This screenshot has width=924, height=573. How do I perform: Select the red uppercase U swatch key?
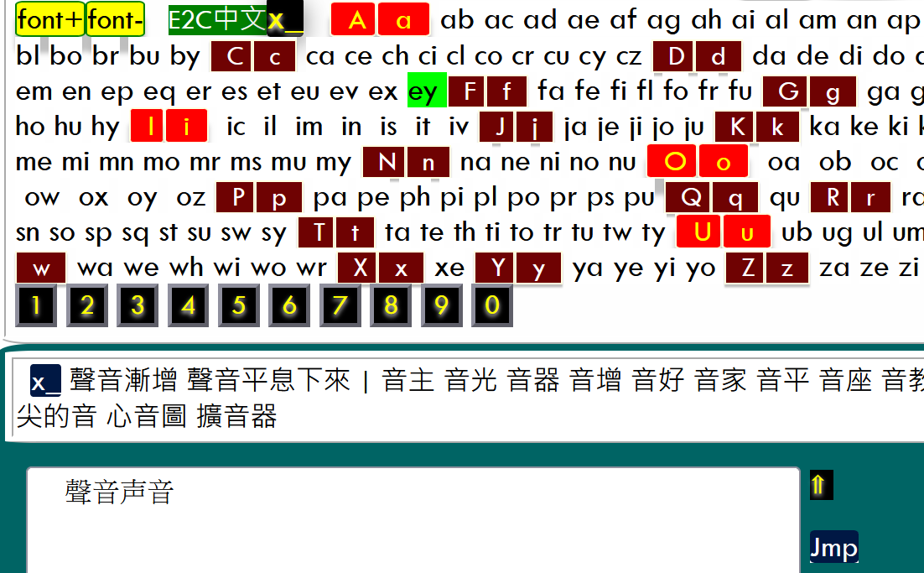(x=701, y=232)
